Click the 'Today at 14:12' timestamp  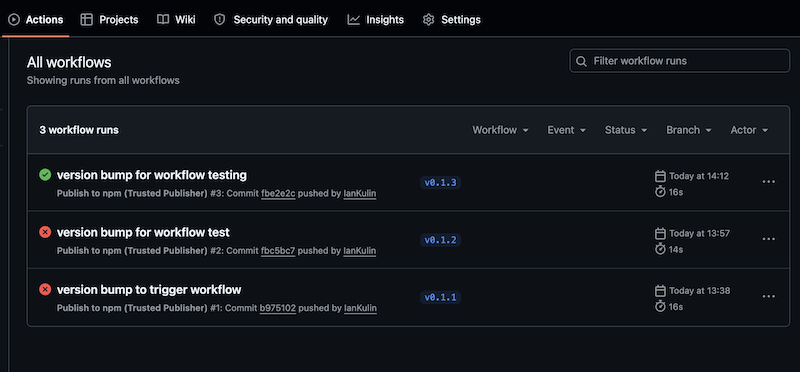click(699, 176)
